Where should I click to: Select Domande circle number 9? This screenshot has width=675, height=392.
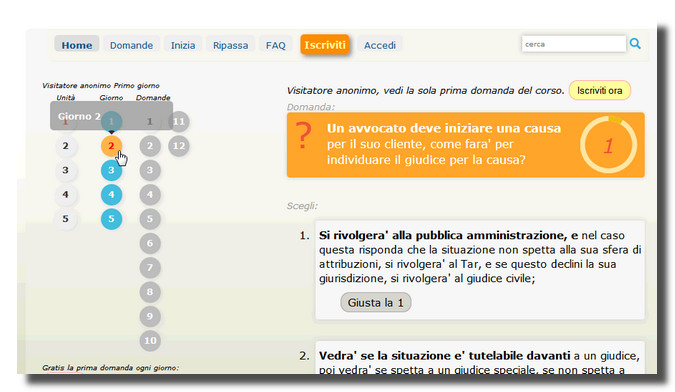point(150,316)
